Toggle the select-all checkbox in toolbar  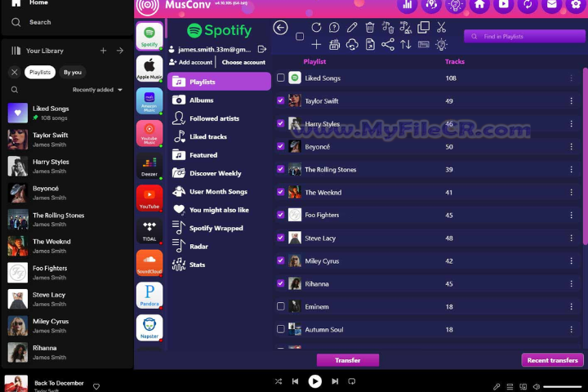tap(300, 37)
